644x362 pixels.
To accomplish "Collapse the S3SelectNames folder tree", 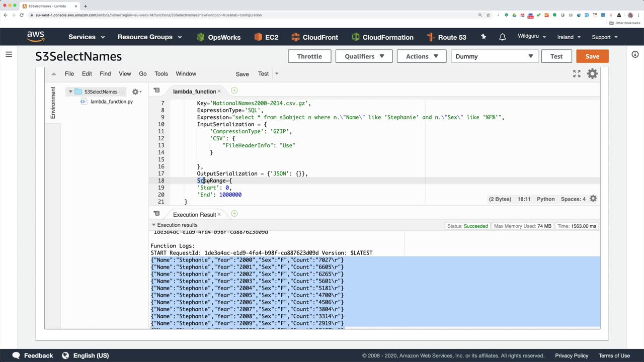I will tap(70, 92).
